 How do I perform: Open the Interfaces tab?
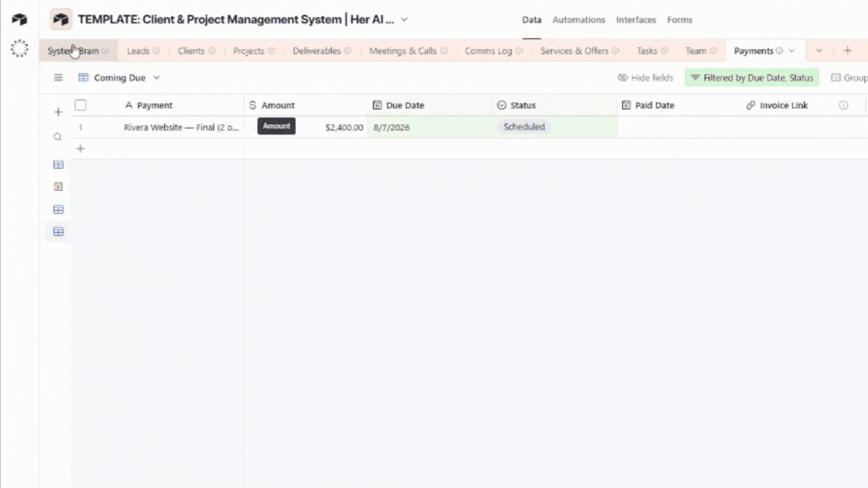[636, 20]
